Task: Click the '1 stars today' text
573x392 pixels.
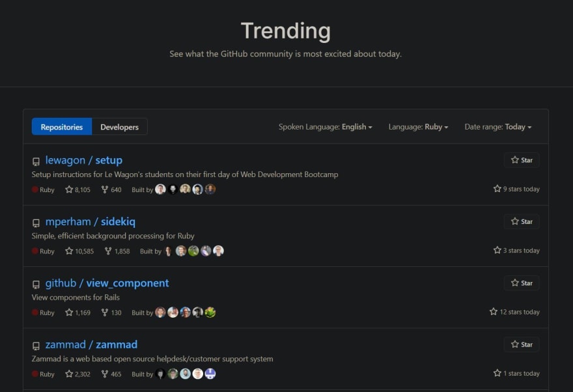Action: point(521,373)
